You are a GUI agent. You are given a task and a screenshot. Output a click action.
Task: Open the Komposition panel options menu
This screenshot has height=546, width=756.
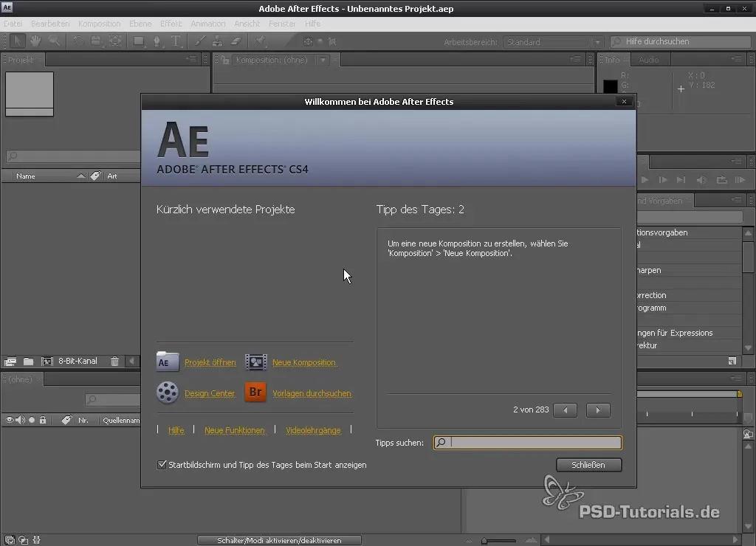coord(575,59)
